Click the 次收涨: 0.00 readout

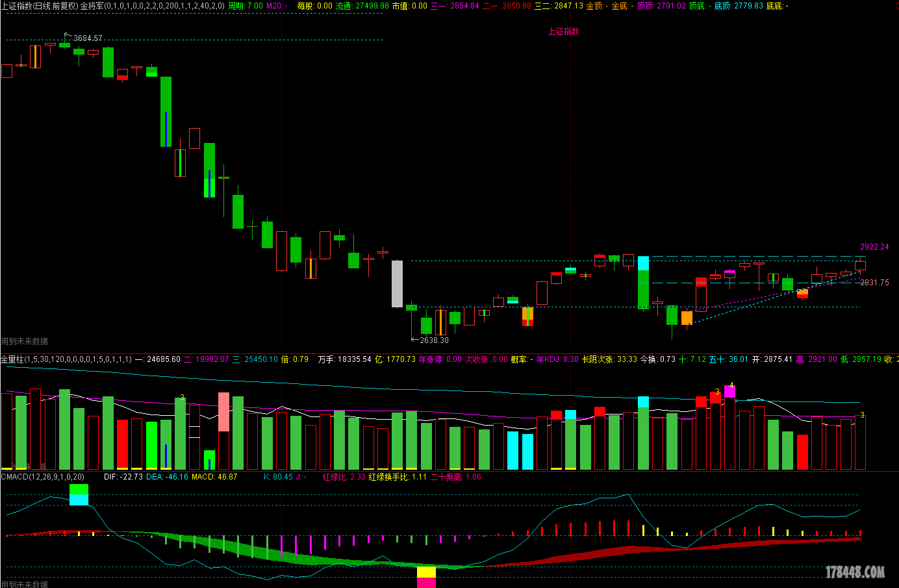486,359
